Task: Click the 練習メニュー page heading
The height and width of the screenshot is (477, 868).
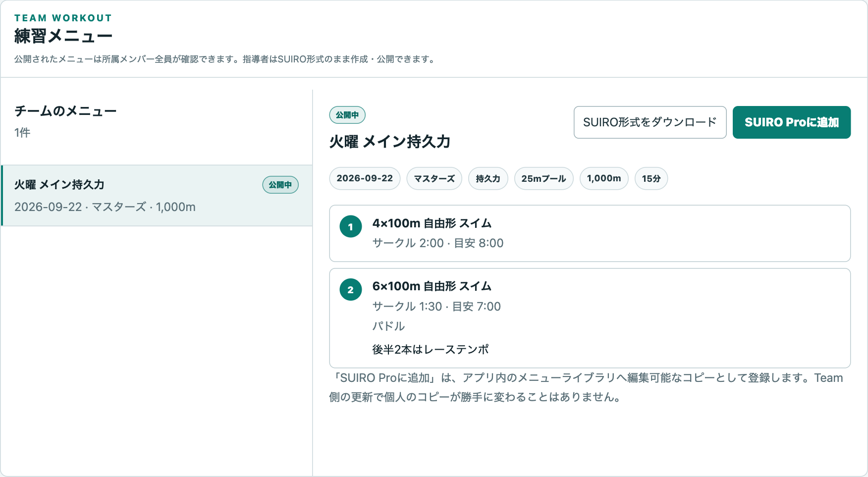Action: [63, 36]
